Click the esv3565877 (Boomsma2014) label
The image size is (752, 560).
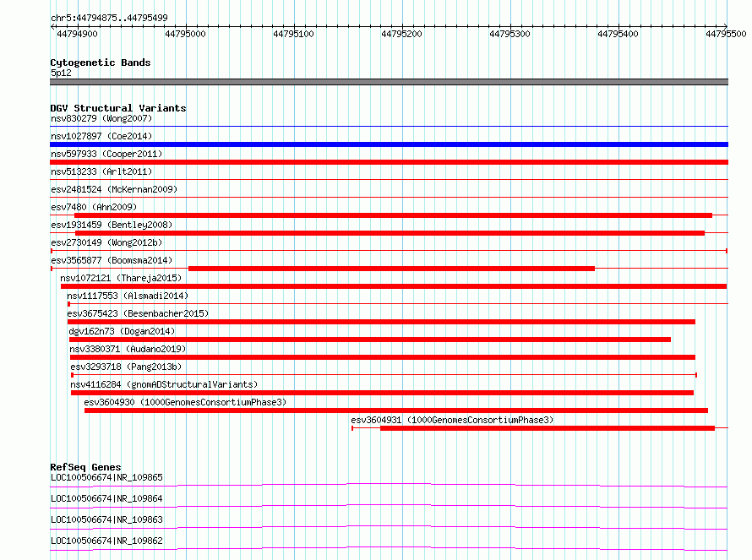click(x=112, y=260)
